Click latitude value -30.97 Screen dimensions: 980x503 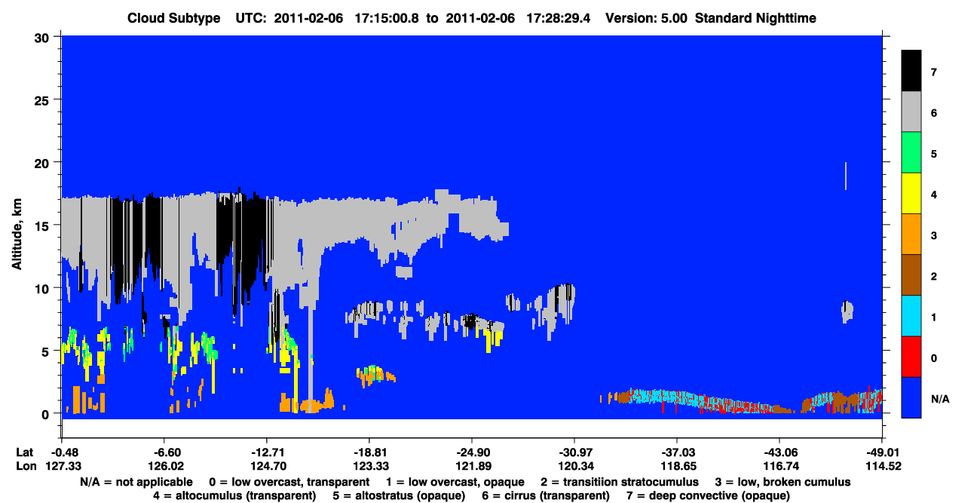(x=574, y=452)
